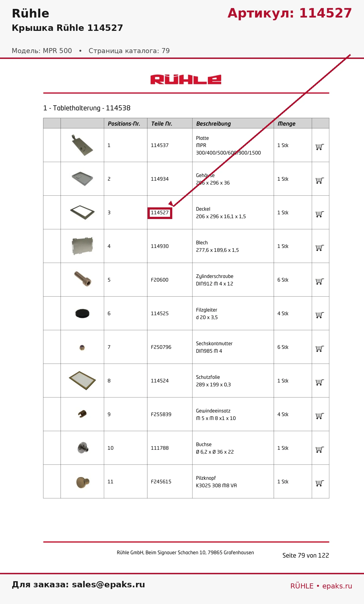364x604 pixels.
Task: Click the Buchse description text
Action: [x=215, y=448]
